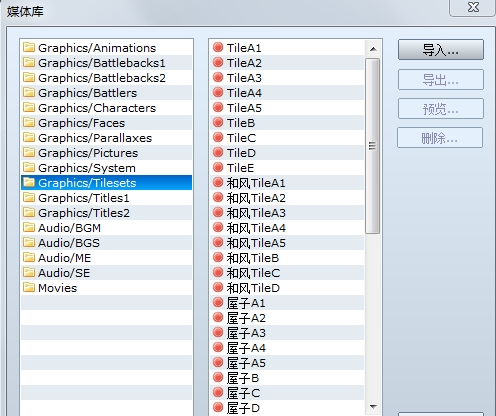The image size is (496, 416).
Task: Click the red dot icon beside TileD
Action: [x=218, y=152]
